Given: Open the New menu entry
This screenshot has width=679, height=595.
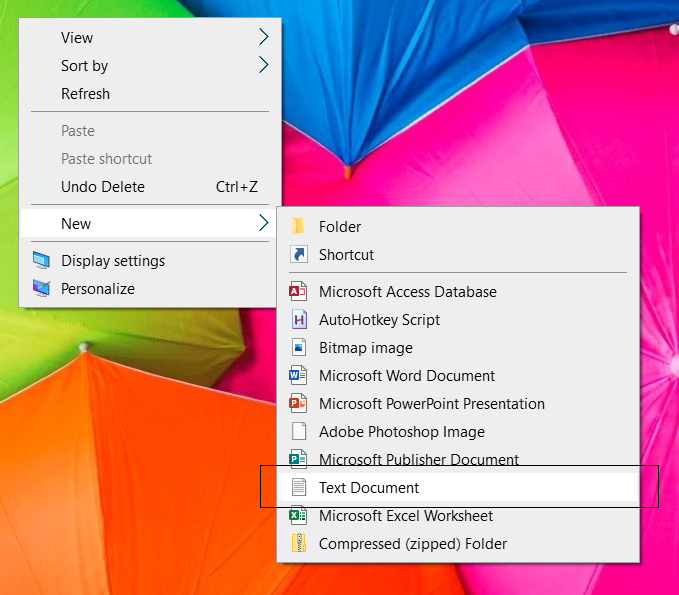Looking at the screenshot, I should tap(150, 223).
